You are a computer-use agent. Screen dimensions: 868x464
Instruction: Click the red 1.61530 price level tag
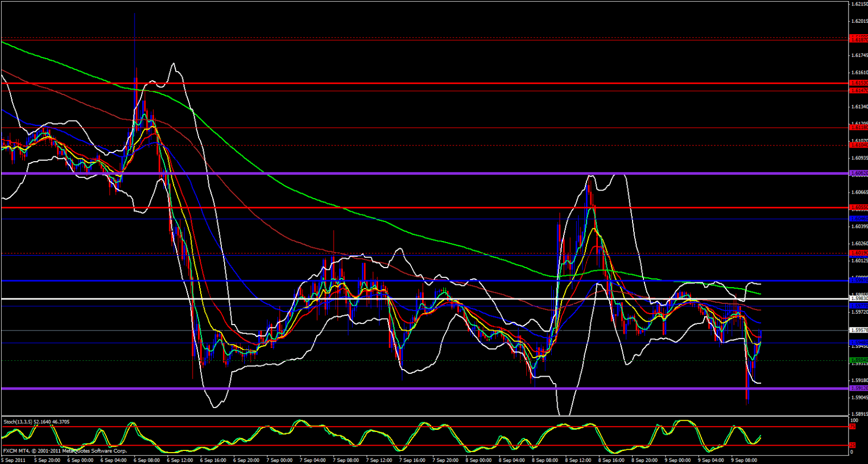(x=858, y=83)
